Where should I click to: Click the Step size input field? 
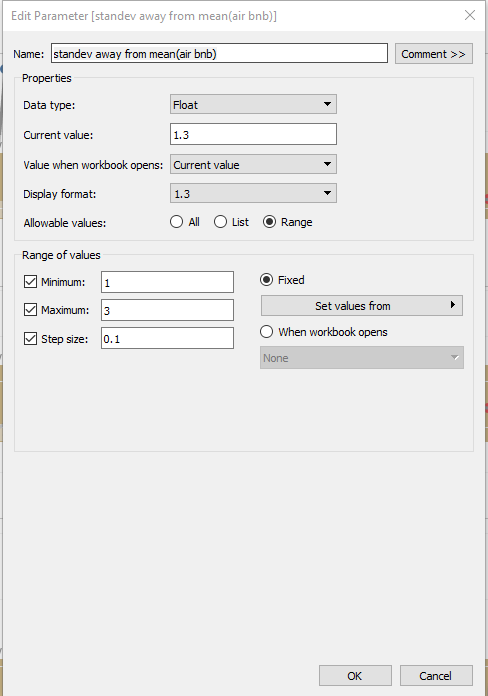click(x=167, y=338)
